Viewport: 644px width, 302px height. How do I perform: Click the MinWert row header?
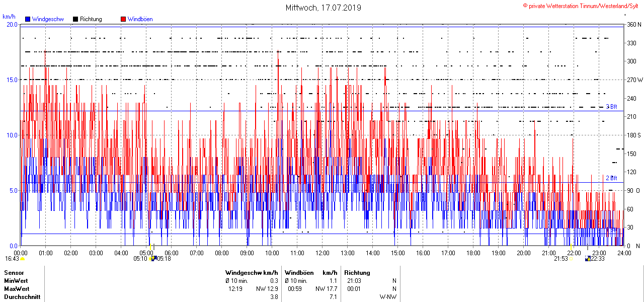coord(16,281)
